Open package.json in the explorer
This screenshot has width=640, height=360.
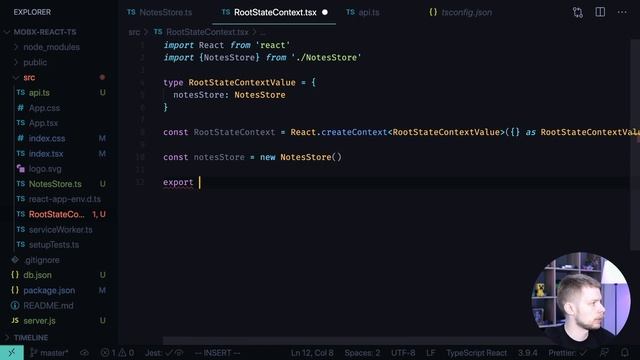click(x=49, y=290)
